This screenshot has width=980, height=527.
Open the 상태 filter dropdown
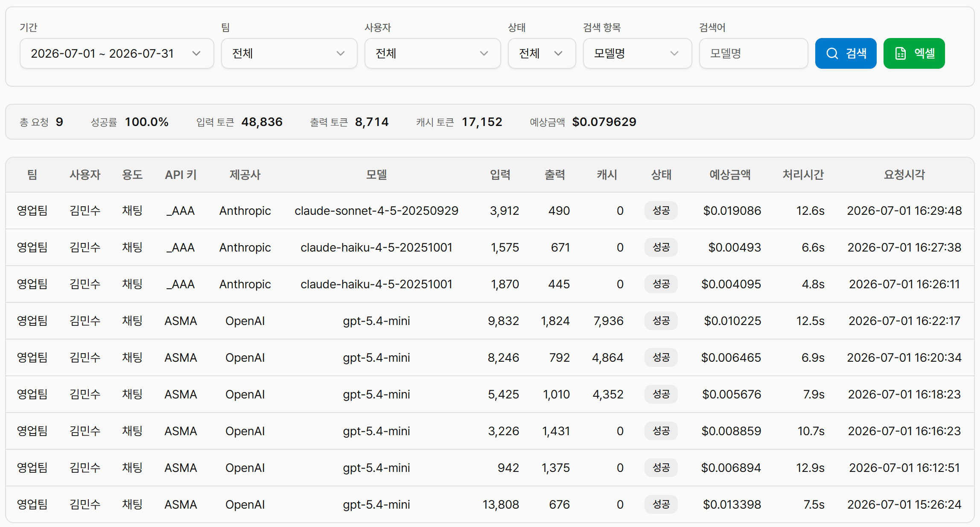point(542,53)
